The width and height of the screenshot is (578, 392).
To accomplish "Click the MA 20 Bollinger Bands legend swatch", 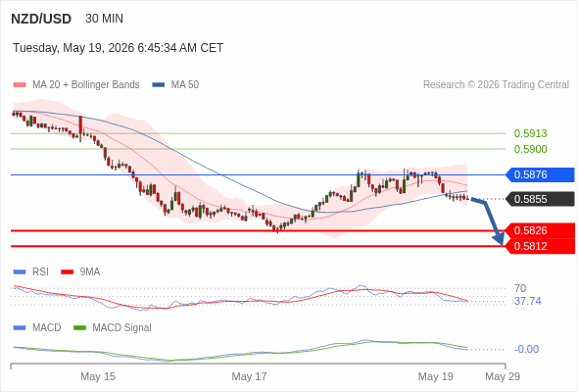I will pyautogui.click(x=20, y=85).
